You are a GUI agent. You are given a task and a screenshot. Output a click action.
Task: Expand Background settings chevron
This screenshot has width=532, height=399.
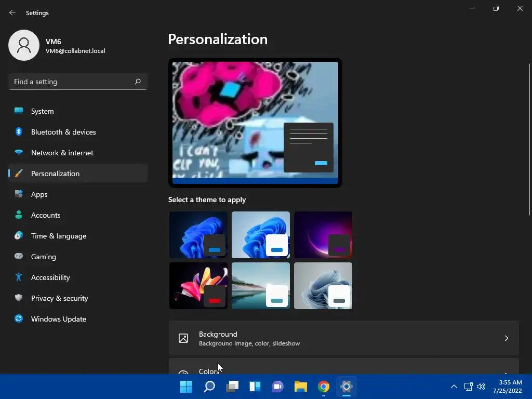[506, 338]
